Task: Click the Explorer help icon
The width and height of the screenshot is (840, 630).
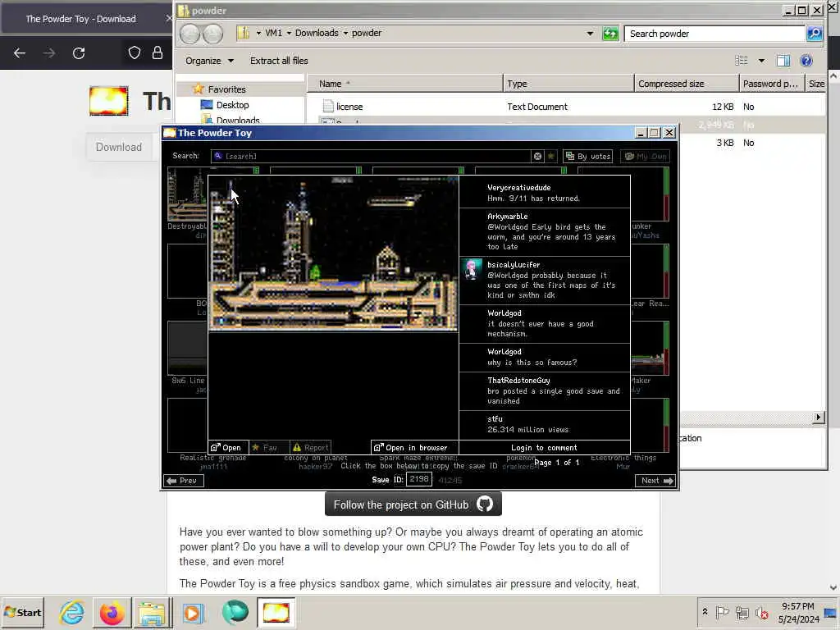Action: coord(806,61)
